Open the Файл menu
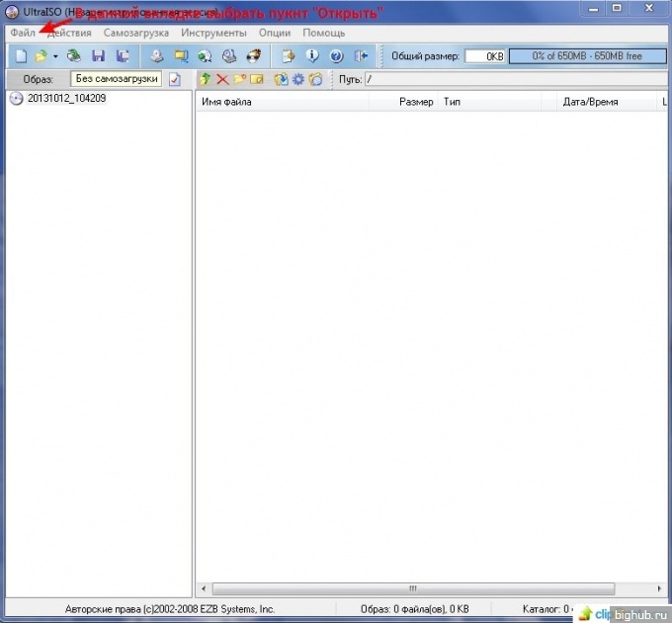Image resolution: width=672 pixels, height=623 pixels. click(23, 33)
